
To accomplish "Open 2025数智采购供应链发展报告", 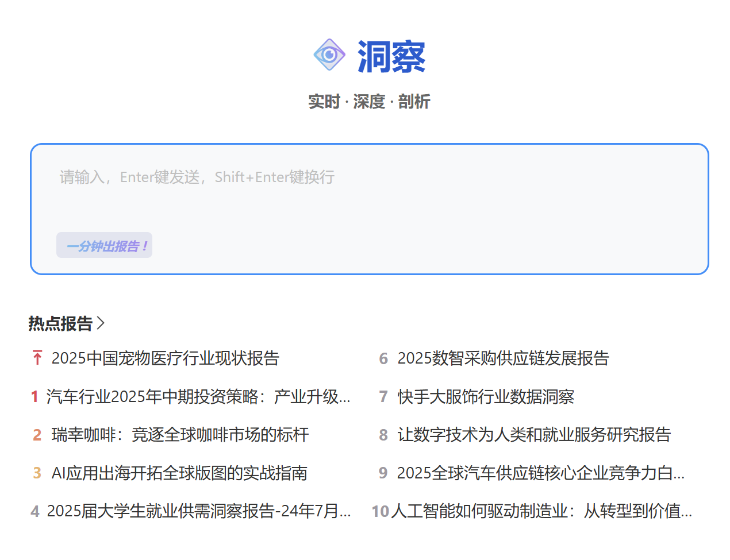I will (x=503, y=358).
